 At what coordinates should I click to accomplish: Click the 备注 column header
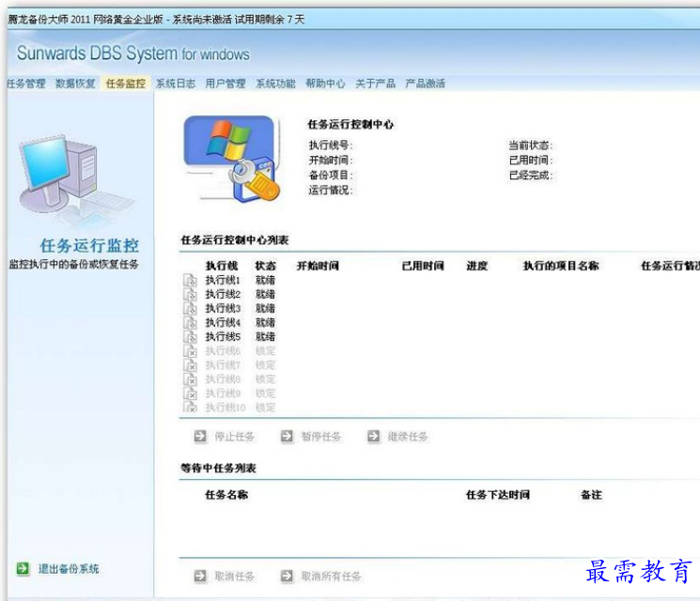pos(591,494)
